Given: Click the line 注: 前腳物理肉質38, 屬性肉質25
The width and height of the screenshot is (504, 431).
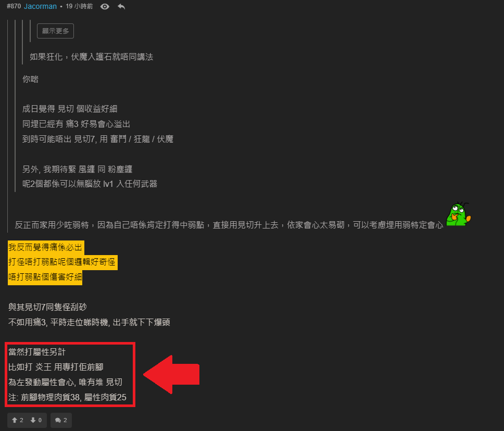Looking at the screenshot, I should click(67, 397).
